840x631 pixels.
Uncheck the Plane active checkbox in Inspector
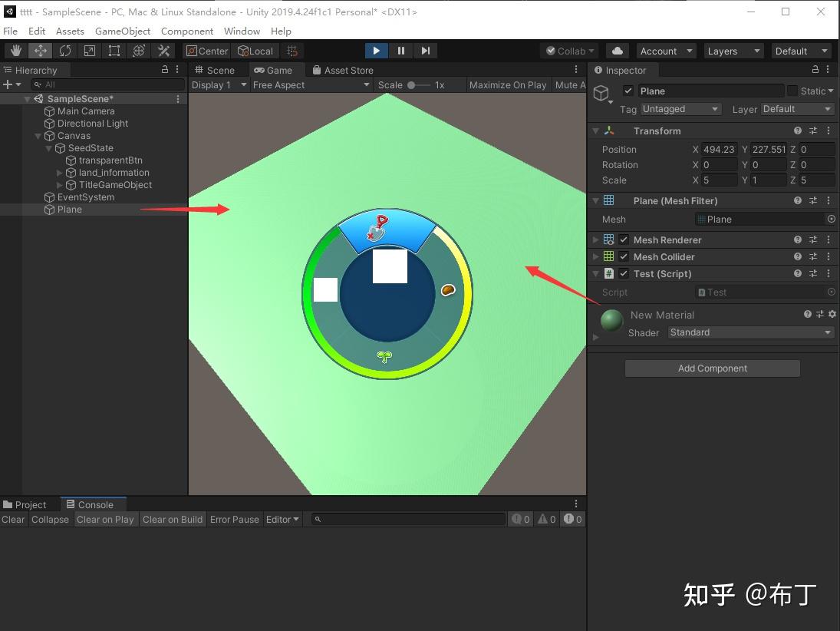click(x=628, y=91)
